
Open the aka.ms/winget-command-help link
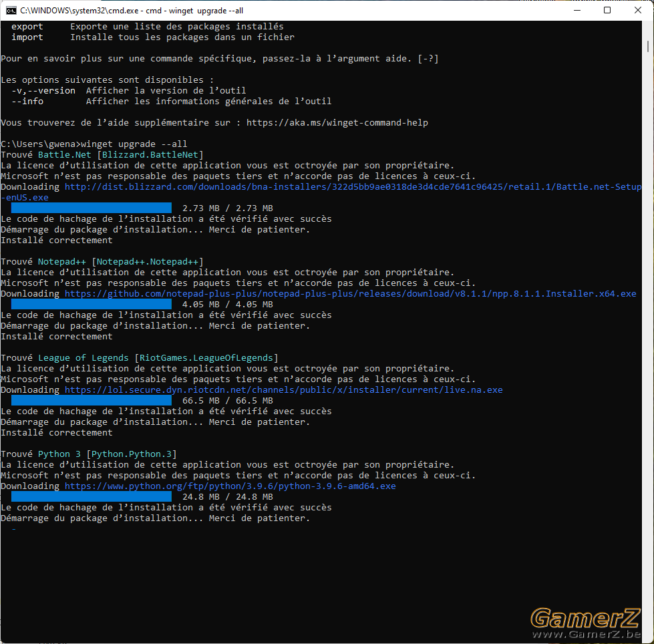click(337, 123)
